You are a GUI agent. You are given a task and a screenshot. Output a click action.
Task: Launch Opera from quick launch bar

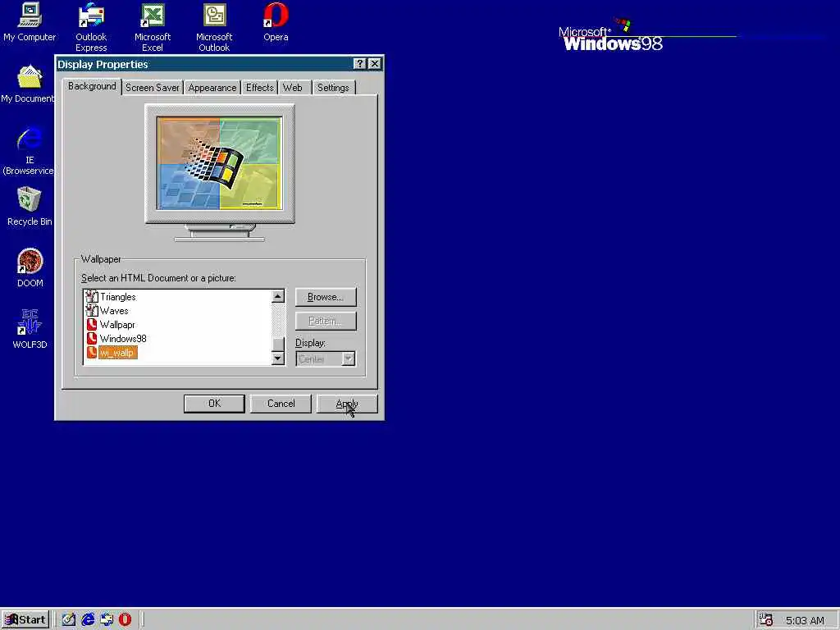click(x=125, y=619)
